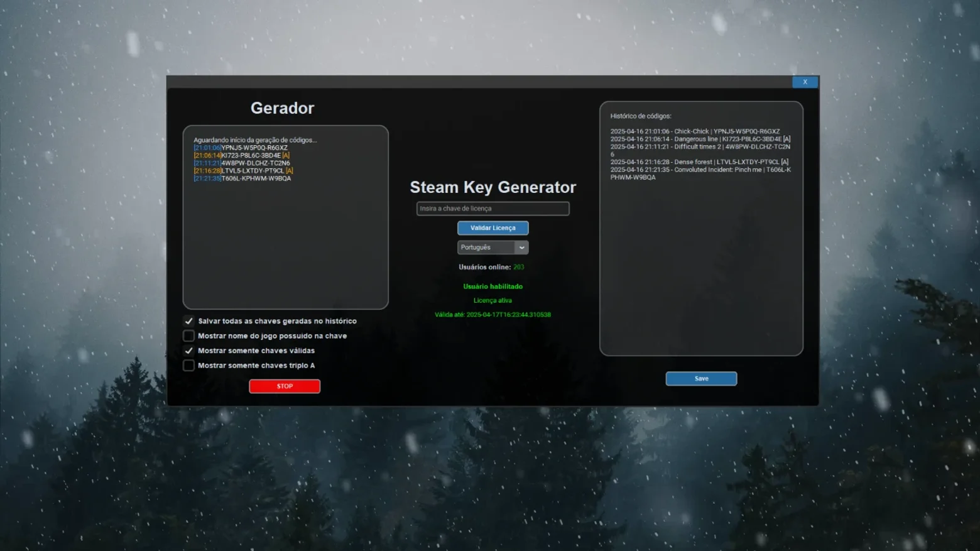The image size is (980, 551).
Task: Save the code history with the Save button
Action: (x=701, y=379)
